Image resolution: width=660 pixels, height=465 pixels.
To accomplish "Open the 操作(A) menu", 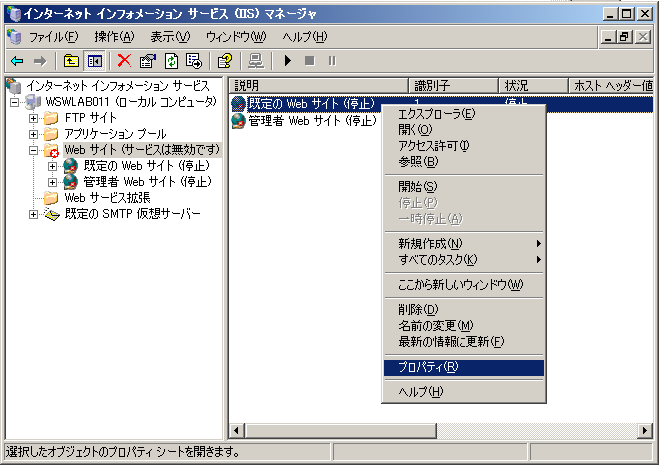I will coord(113,37).
